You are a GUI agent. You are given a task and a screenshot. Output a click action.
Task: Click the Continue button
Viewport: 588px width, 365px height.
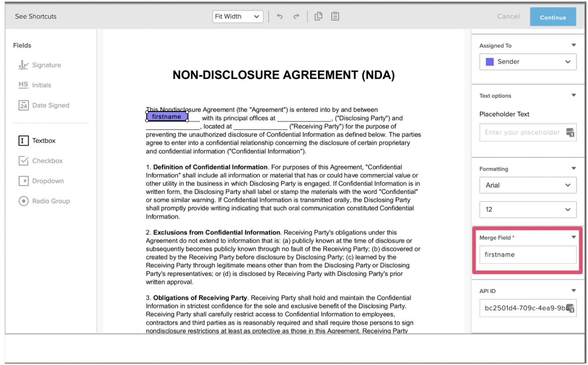pos(553,17)
